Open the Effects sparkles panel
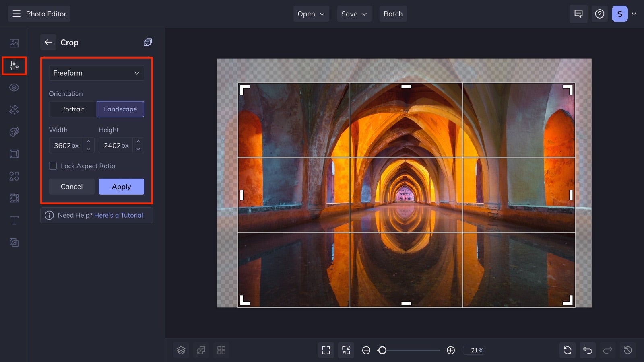The image size is (644, 362). point(14,109)
